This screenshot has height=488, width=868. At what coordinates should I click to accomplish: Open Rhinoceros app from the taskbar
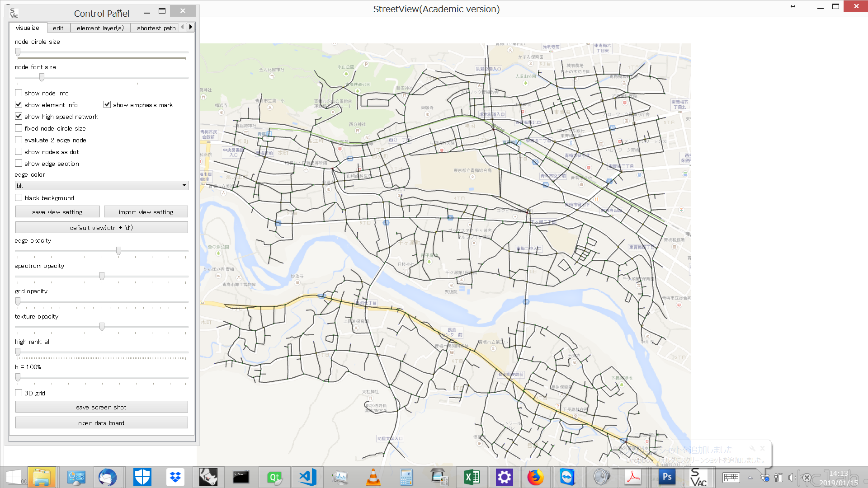(x=208, y=477)
